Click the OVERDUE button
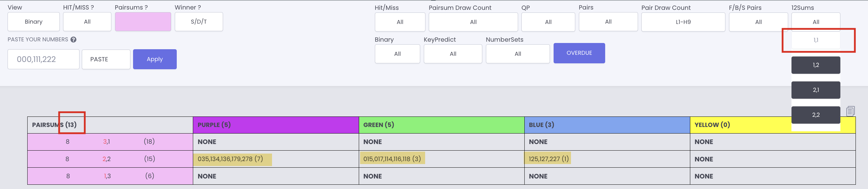This screenshot has width=868, height=189. pos(579,53)
